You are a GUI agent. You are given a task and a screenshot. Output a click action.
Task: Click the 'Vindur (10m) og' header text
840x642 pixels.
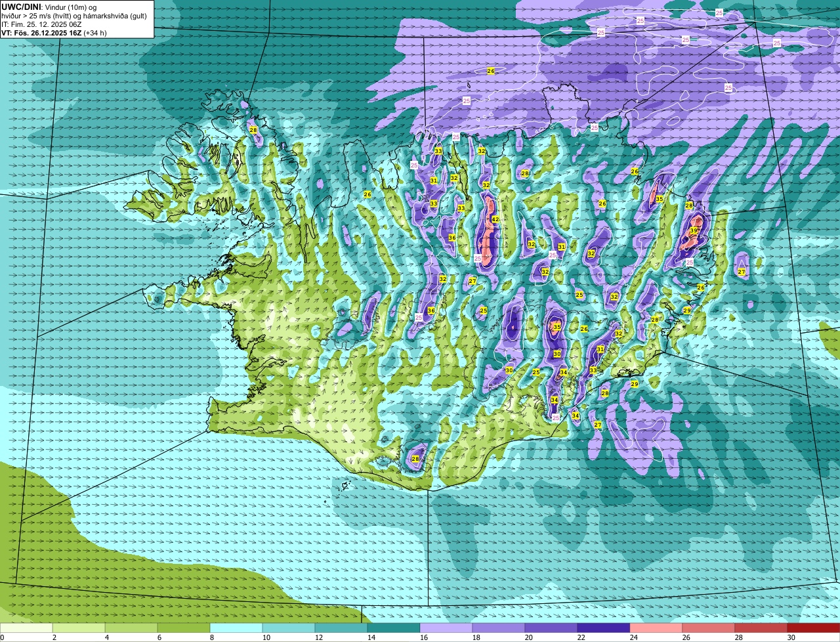pos(70,7)
